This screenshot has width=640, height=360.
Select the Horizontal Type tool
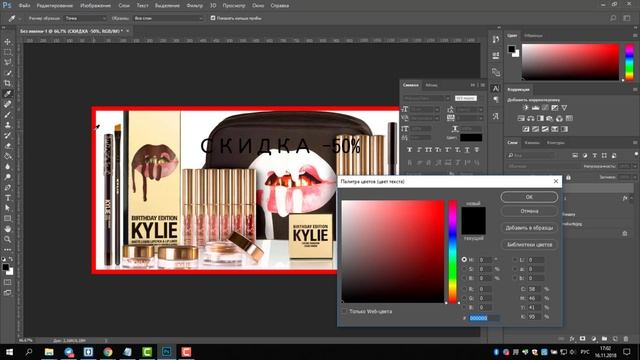pos(7,198)
